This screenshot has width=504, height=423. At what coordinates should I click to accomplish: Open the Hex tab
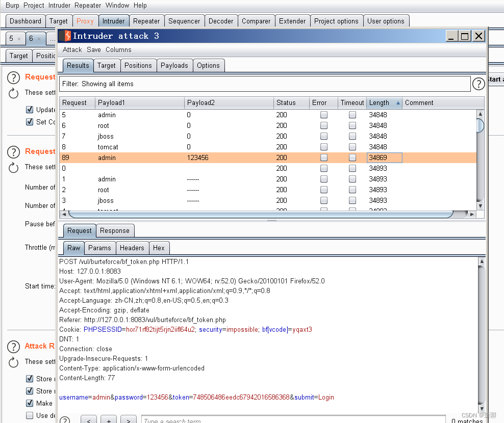(x=159, y=248)
